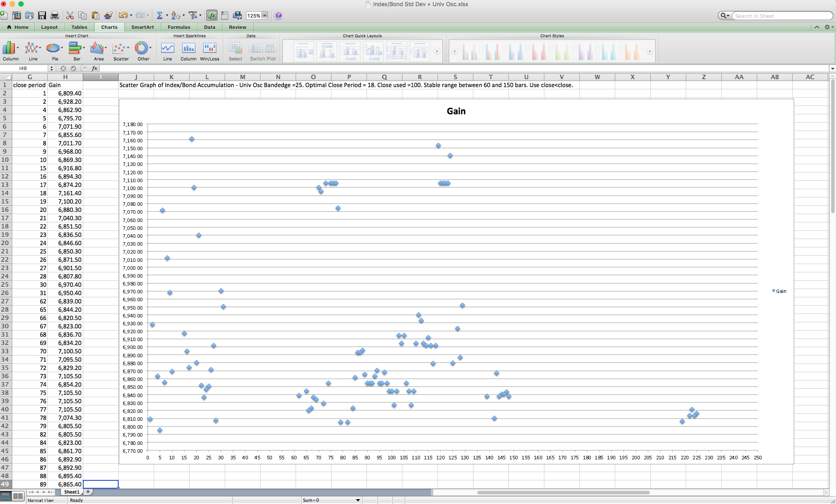The image size is (836, 504).
Task: Open the search options magnifier dropdown
Action: click(x=725, y=16)
